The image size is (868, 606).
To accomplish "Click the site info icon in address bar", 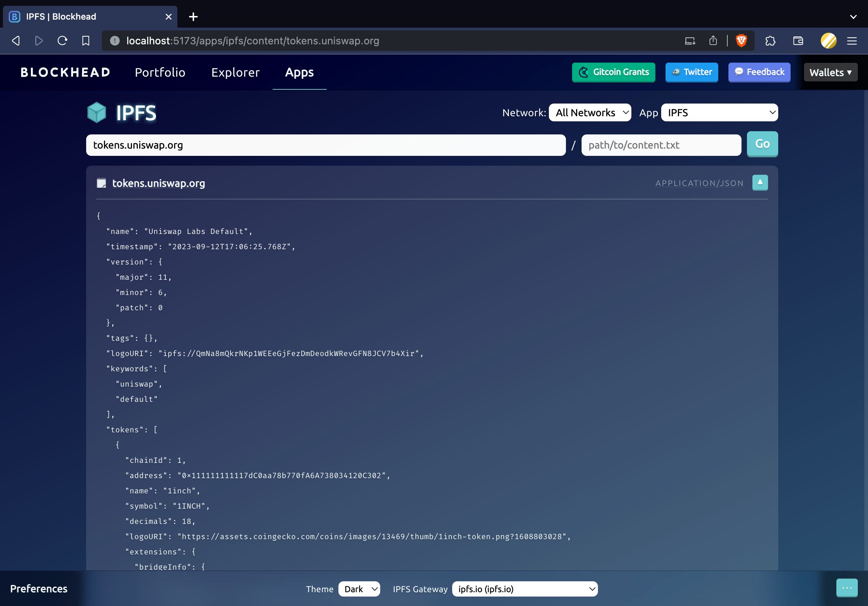I will point(114,41).
